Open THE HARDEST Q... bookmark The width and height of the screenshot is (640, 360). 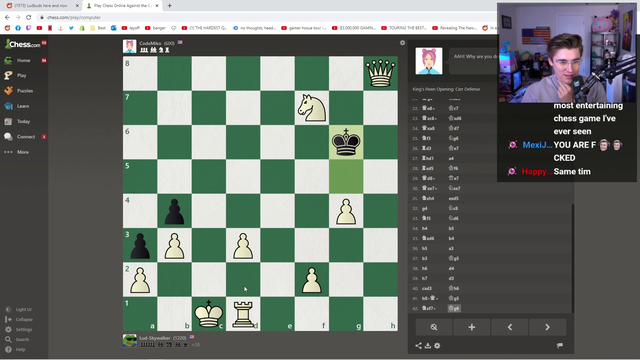point(204,28)
